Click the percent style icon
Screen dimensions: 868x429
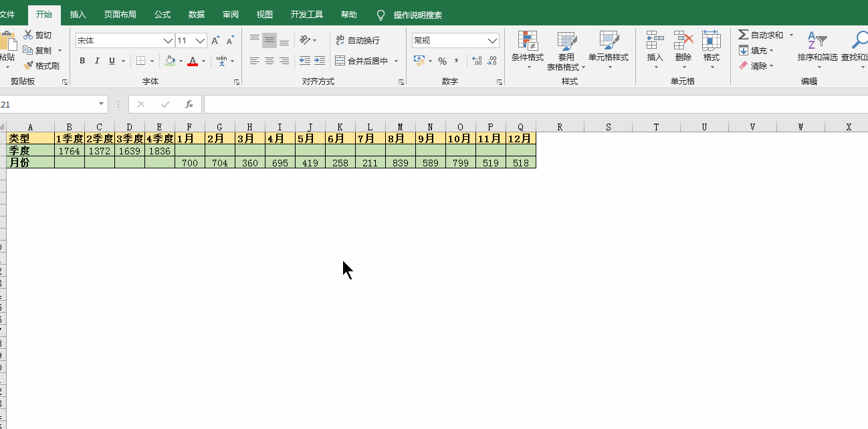pyautogui.click(x=442, y=61)
